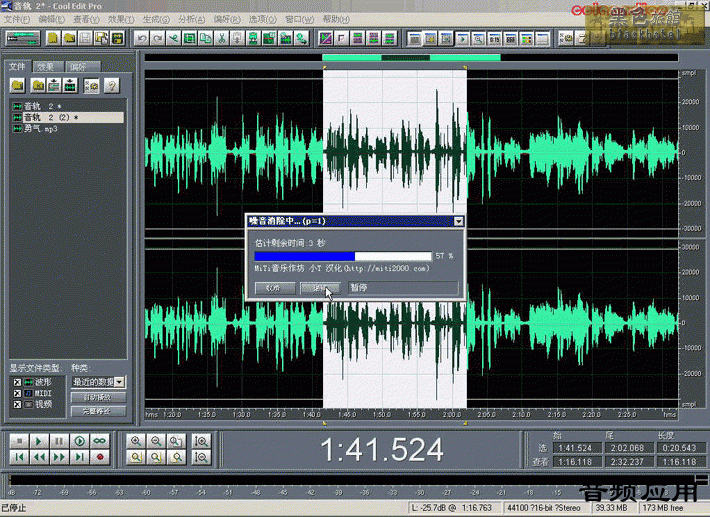The image size is (710, 517).
Task: Click the Rewind double-arrow button
Action: tap(39, 457)
